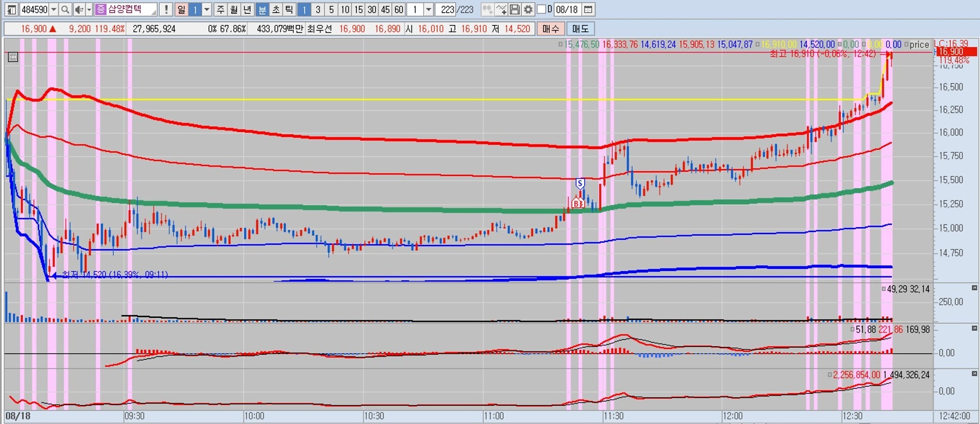Expand the speaker options dropdown arrow
The image size is (980, 424).
[89, 9]
